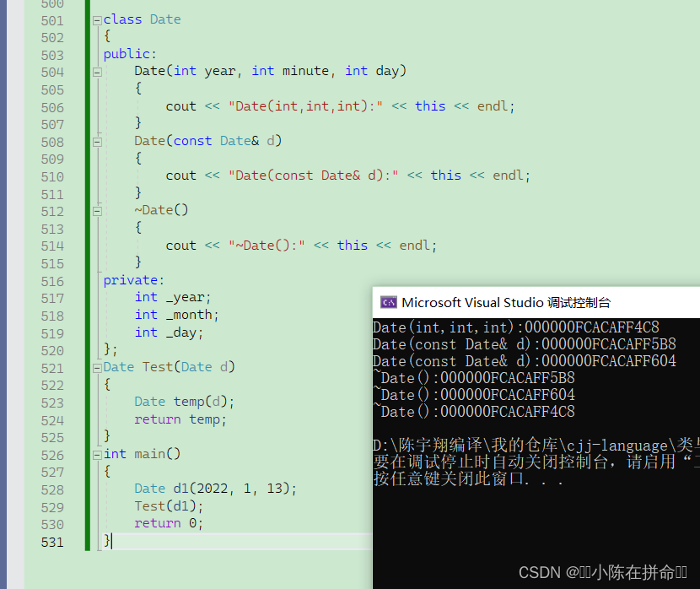Collapse the main function fold
700x589 pixels.
(x=97, y=455)
